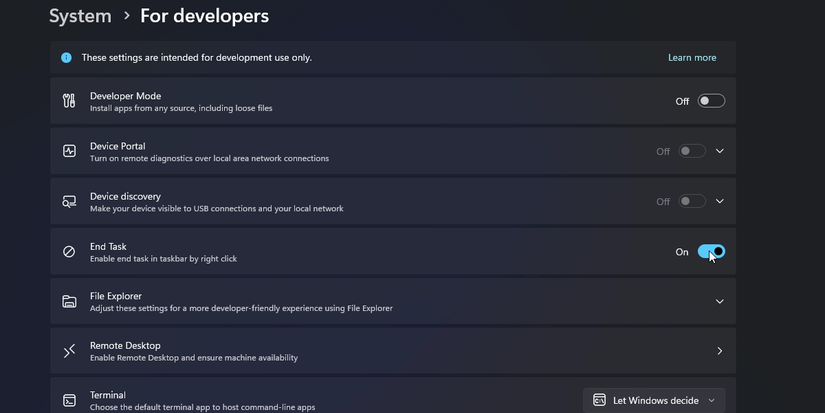This screenshot has width=825, height=413.
Task: Click the blue info icon in banner
Action: (x=66, y=58)
